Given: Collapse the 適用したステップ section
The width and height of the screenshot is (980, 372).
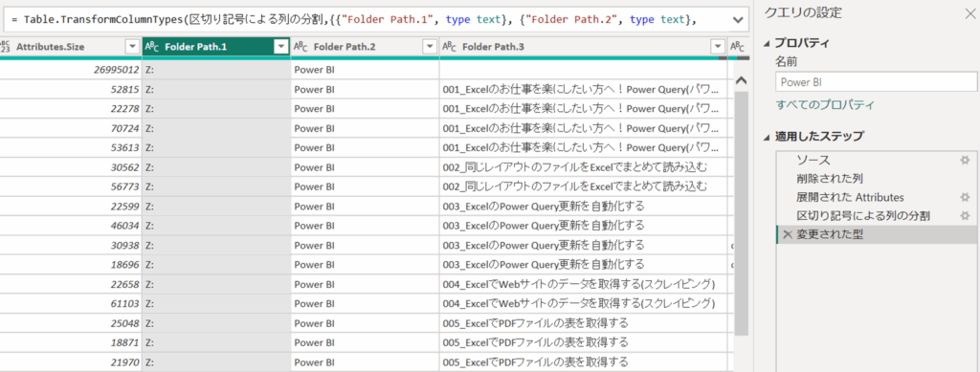Looking at the screenshot, I should click(x=768, y=138).
